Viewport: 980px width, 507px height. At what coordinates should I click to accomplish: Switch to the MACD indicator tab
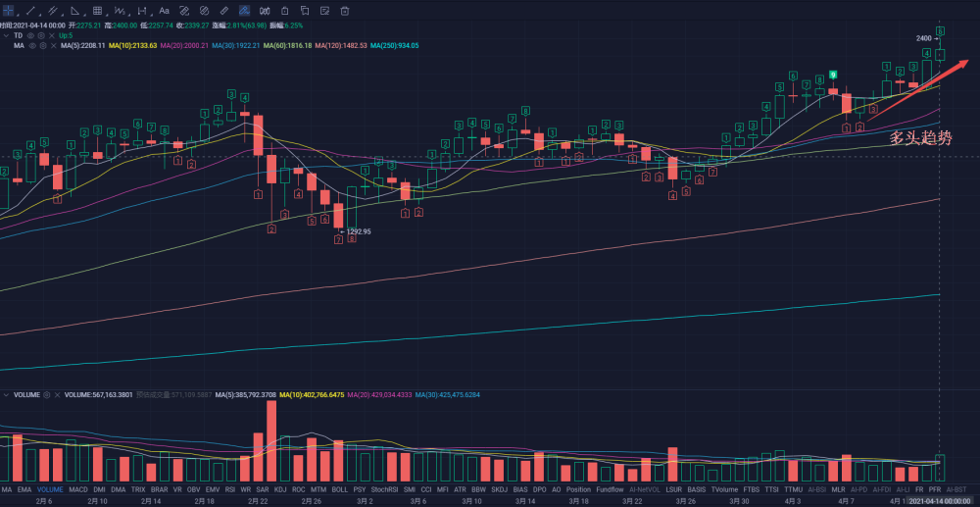point(78,489)
